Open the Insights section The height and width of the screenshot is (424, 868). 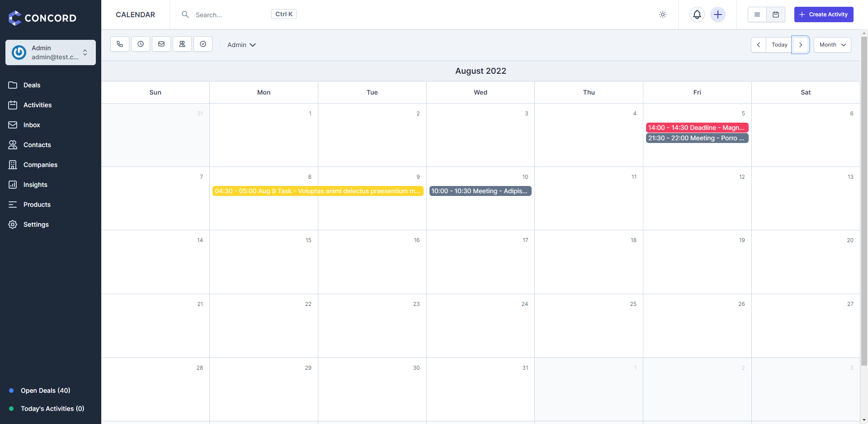coord(51,185)
